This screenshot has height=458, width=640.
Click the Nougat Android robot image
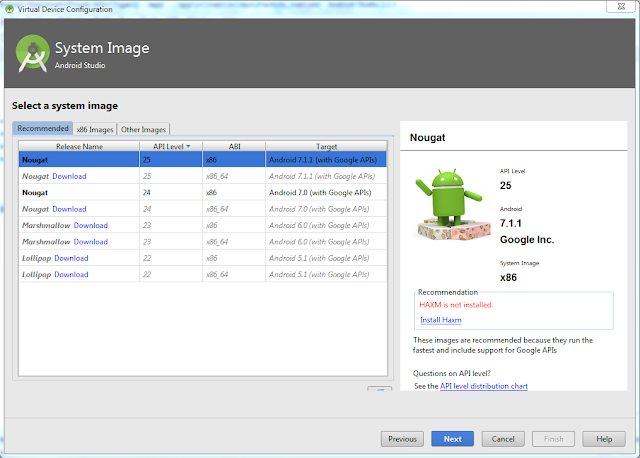point(453,204)
